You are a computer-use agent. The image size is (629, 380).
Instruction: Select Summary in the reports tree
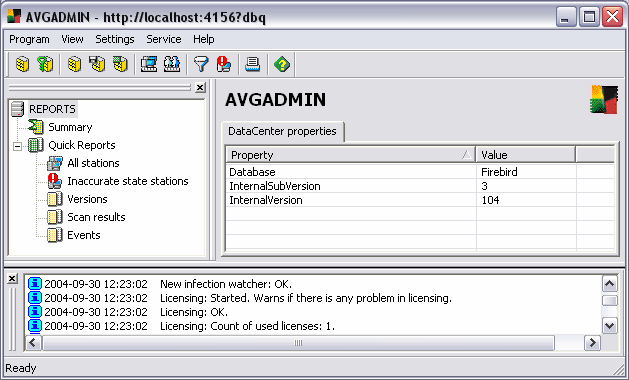click(70, 127)
